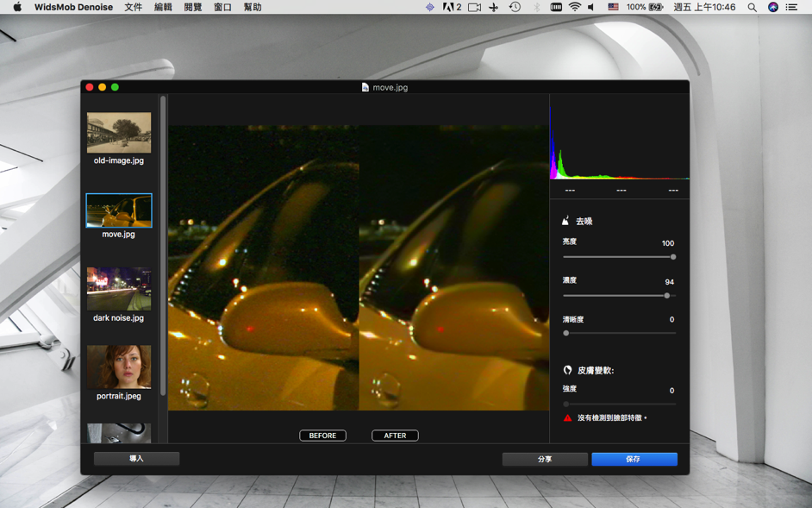Select the partially visible bottom thumbnail
The height and width of the screenshot is (508, 812).
(x=119, y=433)
